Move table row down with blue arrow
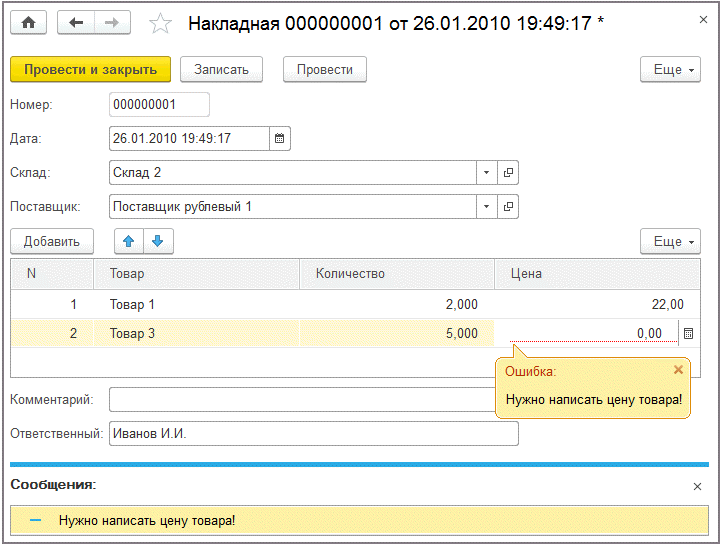720x544 pixels. tap(158, 241)
